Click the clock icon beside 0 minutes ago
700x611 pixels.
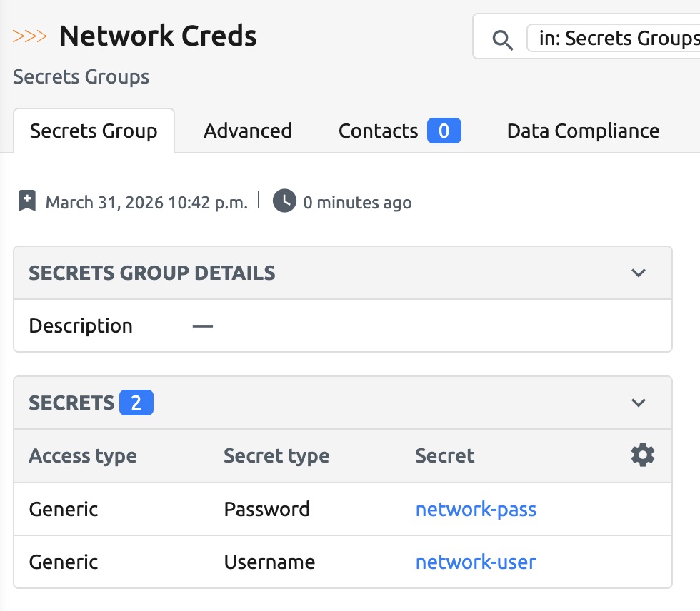tap(284, 202)
